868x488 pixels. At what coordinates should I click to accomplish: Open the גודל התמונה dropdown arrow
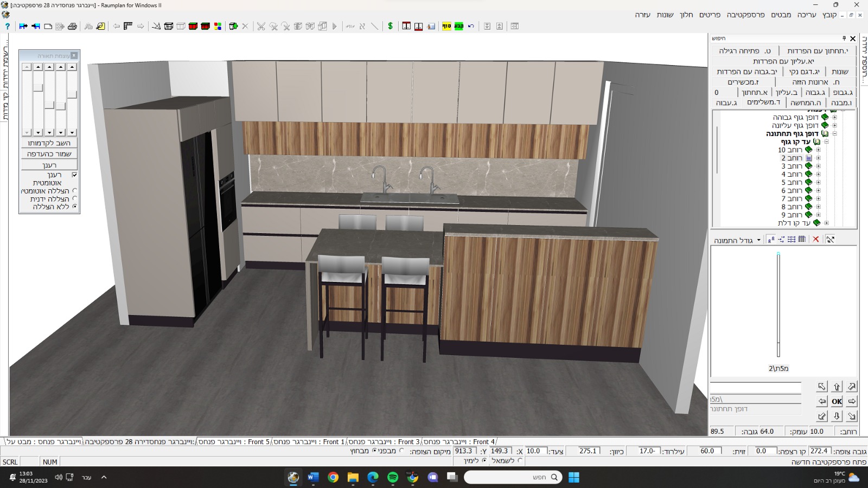click(x=758, y=240)
